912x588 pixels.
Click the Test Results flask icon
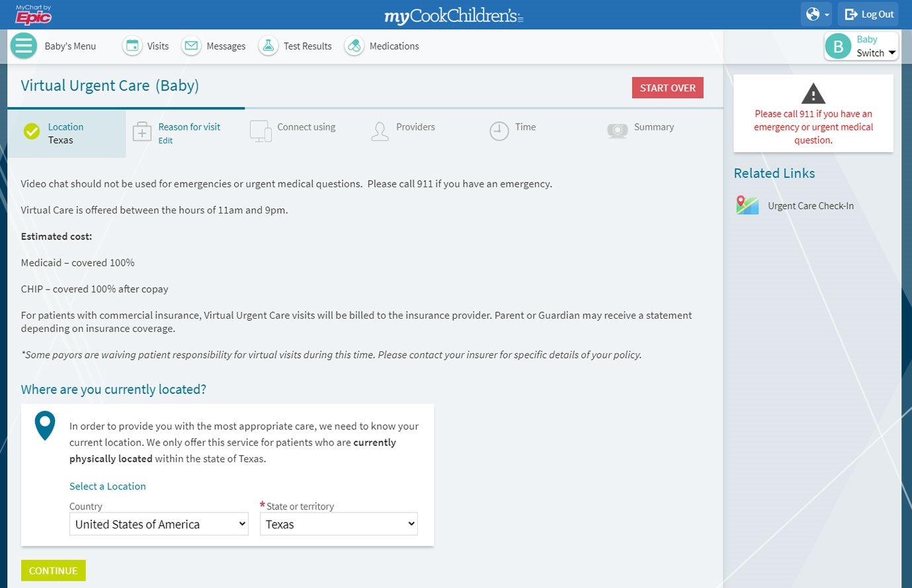(x=268, y=46)
